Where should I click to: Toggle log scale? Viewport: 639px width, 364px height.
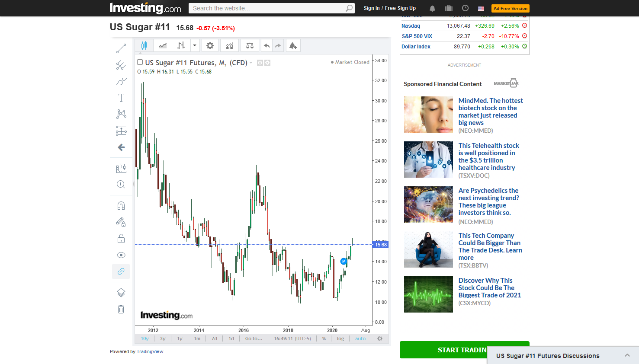click(x=340, y=338)
